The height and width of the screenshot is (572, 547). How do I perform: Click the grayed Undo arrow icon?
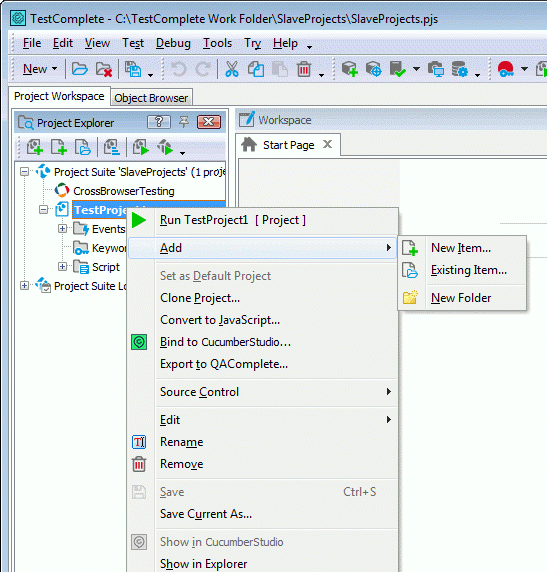click(179, 69)
